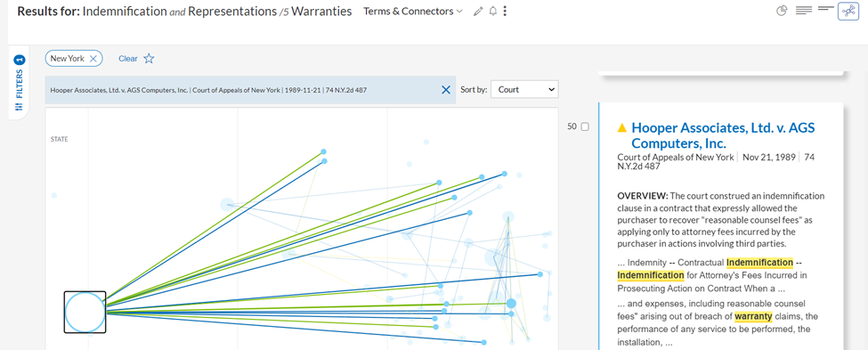
Task: Edit search query with pencil icon
Action: [479, 12]
